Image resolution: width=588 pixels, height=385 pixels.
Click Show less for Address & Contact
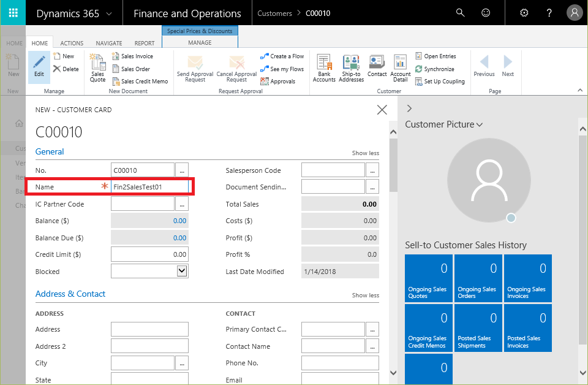(x=365, y=295)
